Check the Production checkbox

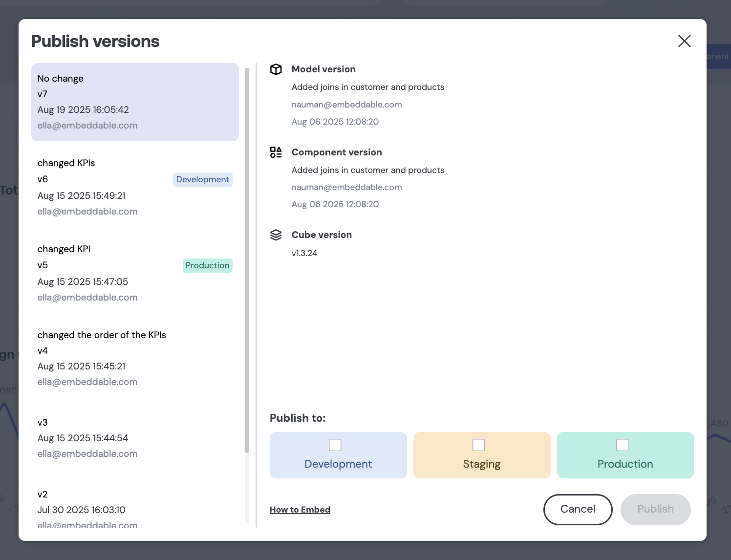[x=622, y=445]
